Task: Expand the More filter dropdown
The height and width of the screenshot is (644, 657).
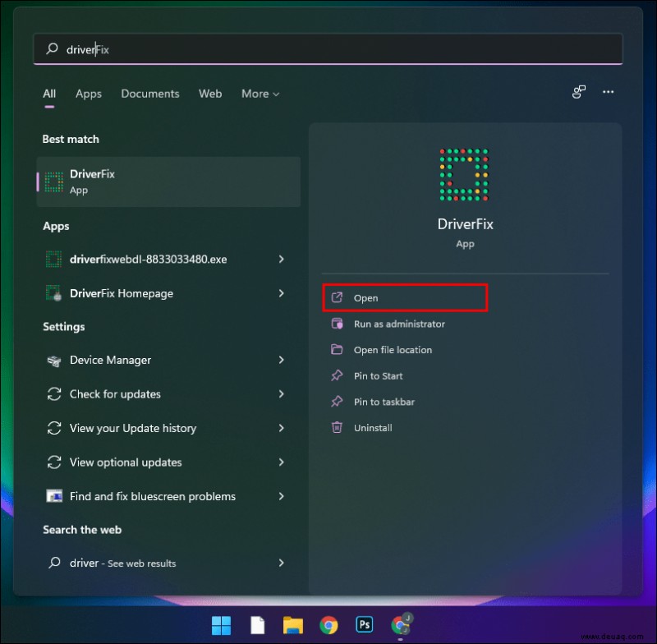Action: coord(260,94)
